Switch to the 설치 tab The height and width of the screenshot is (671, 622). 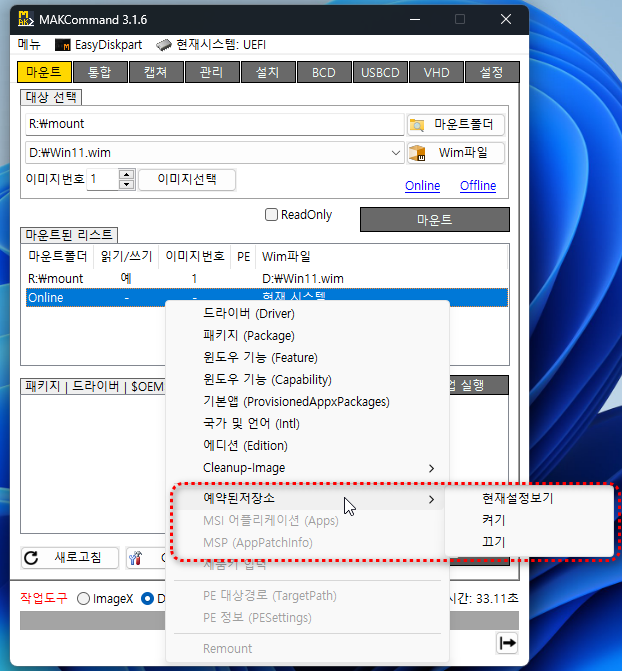point(268,72)
